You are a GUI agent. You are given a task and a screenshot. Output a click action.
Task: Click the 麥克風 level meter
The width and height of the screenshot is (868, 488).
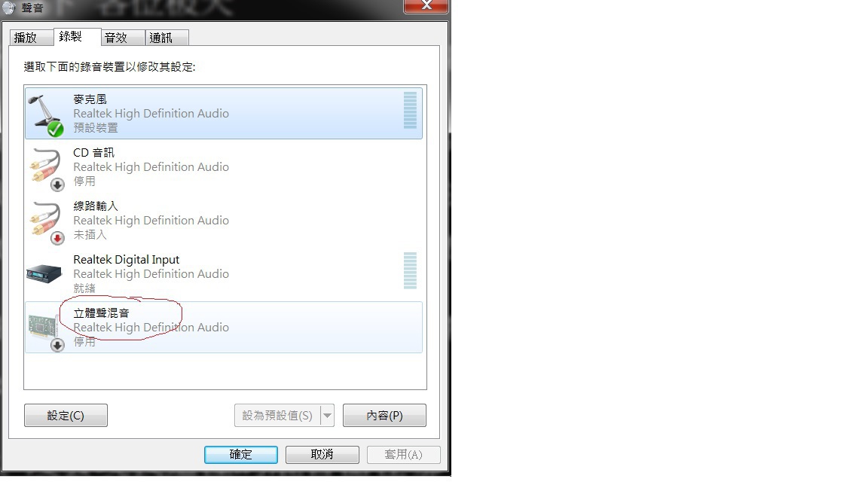click(x=410, y=110)
